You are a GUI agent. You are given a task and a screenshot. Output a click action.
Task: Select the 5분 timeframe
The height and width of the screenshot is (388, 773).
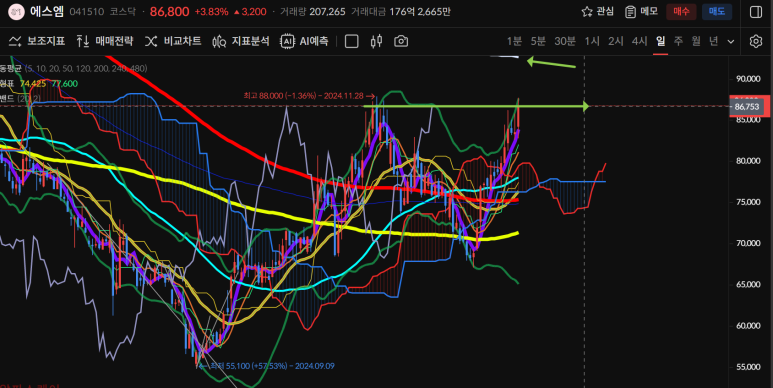(x=538, y=41)
